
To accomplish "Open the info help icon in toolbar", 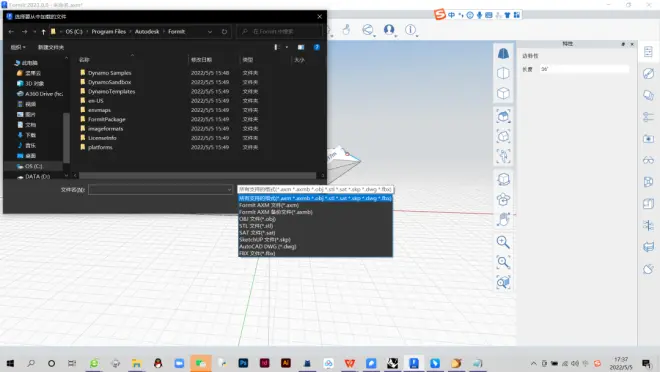I will pyautogui.click(x=410, y=29).
